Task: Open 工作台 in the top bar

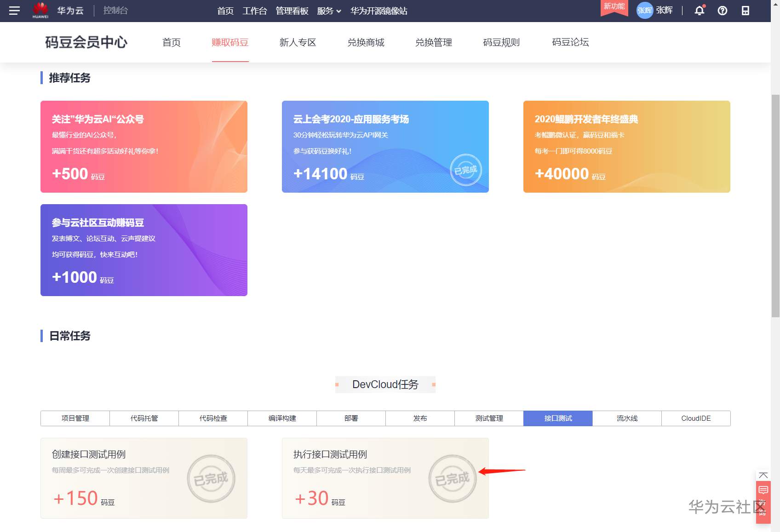Action: tap(255, 11)
